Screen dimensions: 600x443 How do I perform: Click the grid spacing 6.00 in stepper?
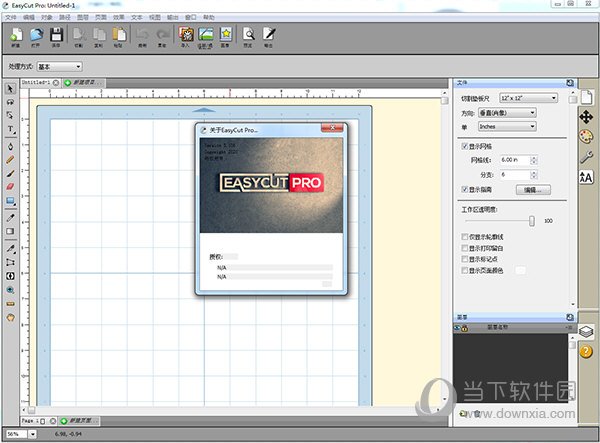(x=534, y=160)
